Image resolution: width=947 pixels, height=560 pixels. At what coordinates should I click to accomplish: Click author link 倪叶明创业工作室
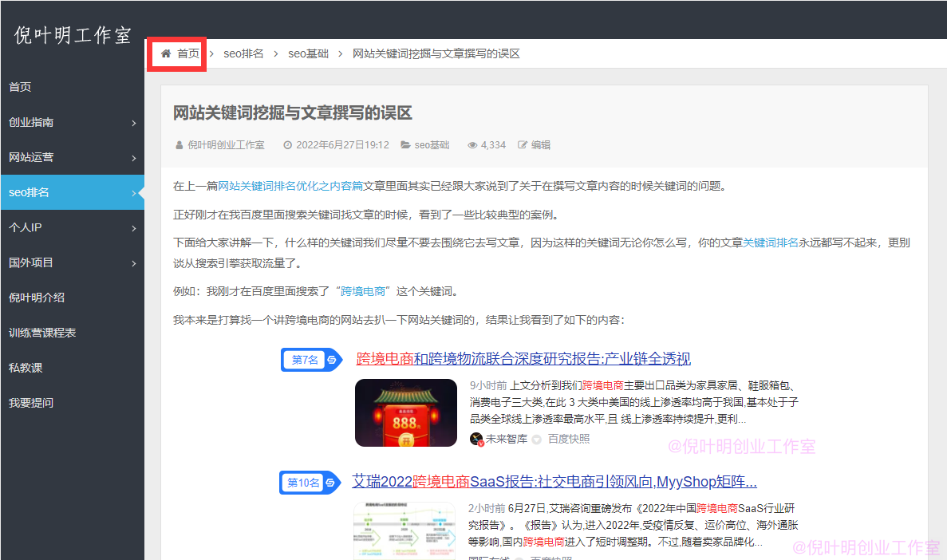[x=226, y=145]
